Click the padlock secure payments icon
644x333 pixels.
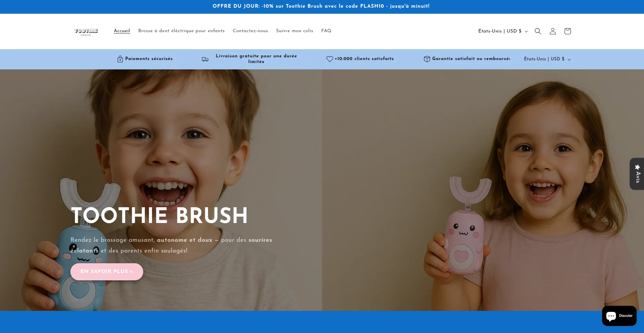point(120,59)
